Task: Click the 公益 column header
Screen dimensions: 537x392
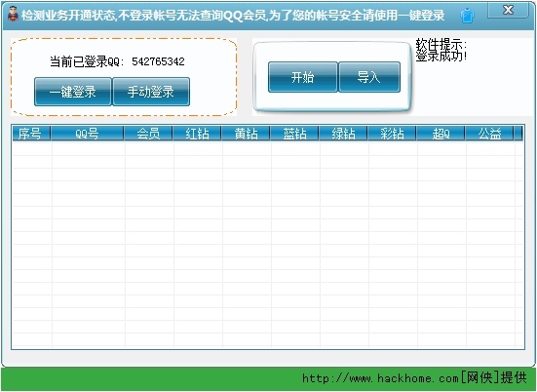Action: click(x=489, y=134)
